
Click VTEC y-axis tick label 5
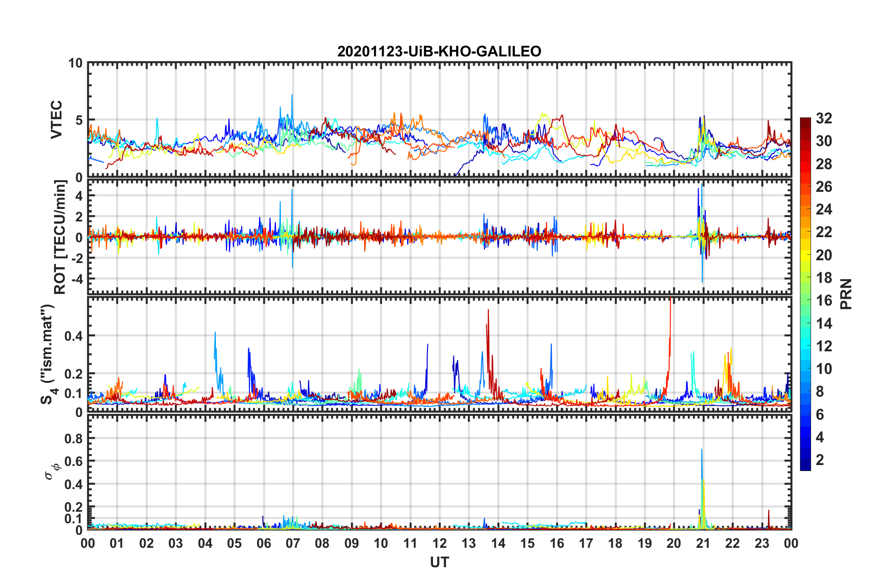point(79,120)
